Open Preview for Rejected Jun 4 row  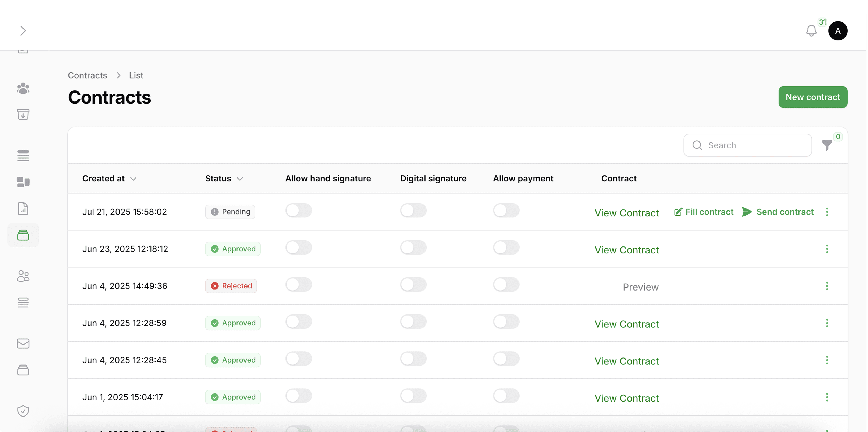tap(640, 287)
